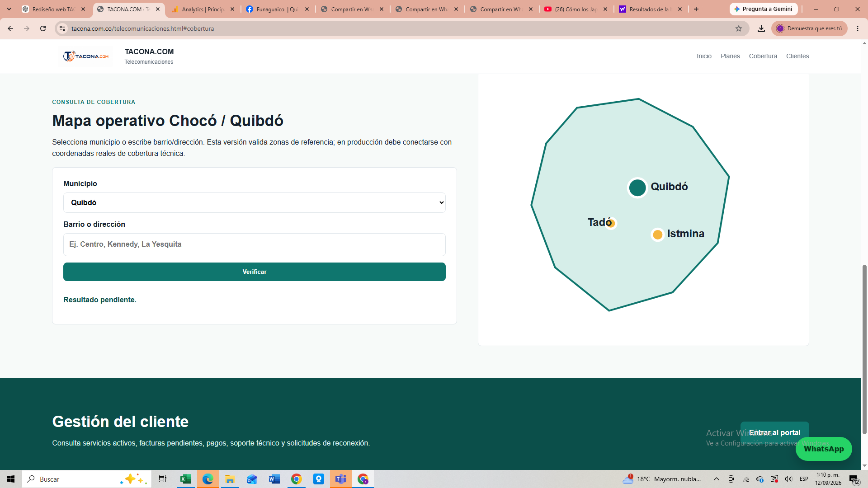Select the Tadó marker on the map

pos(611,223)
